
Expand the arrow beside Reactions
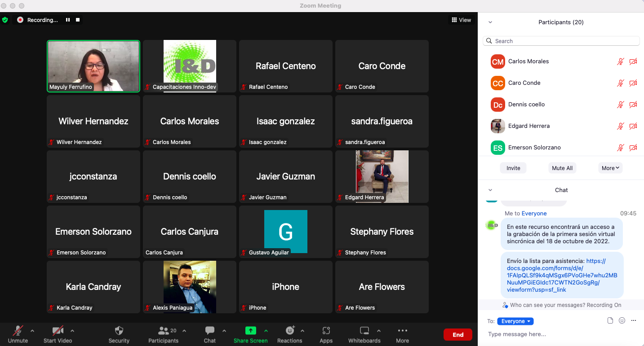tap(302, 331)
